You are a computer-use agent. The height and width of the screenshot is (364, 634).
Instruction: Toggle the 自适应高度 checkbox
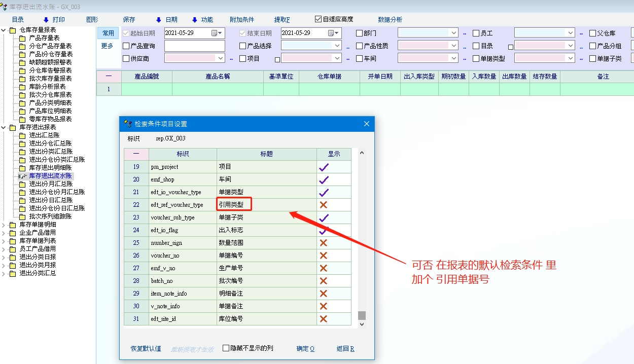click(319, 19)
